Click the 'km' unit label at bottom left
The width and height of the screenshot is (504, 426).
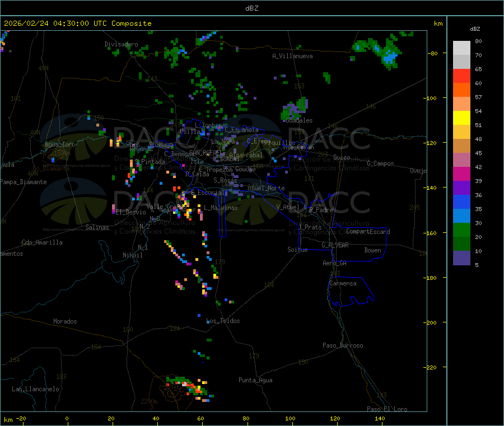pos(8,420)
